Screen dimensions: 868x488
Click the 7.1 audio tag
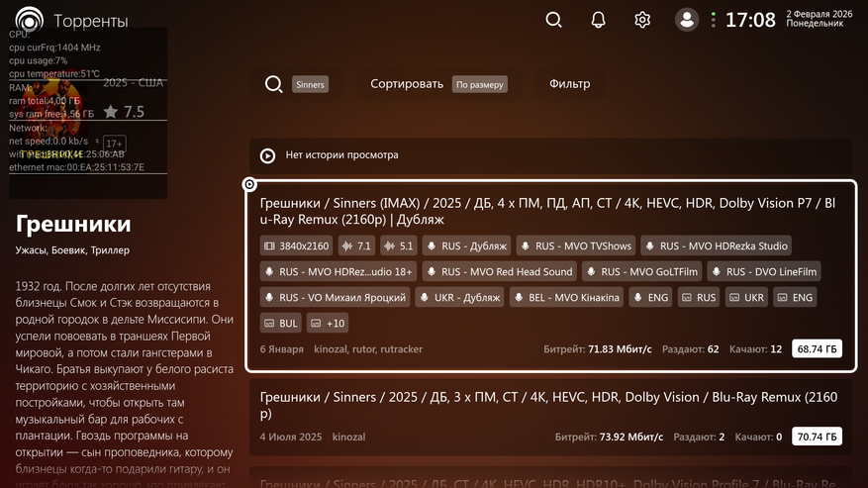tap(356, 245)
